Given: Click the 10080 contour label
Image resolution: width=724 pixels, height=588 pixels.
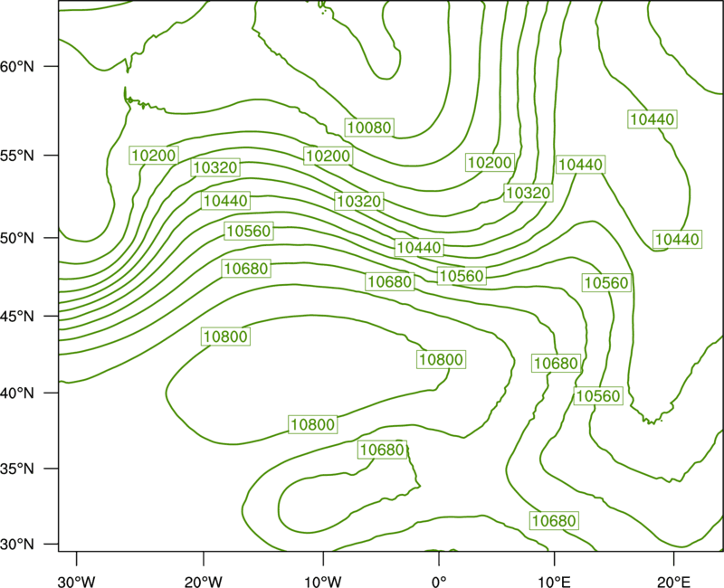Looking at the screenshot, I should [369, 128].
